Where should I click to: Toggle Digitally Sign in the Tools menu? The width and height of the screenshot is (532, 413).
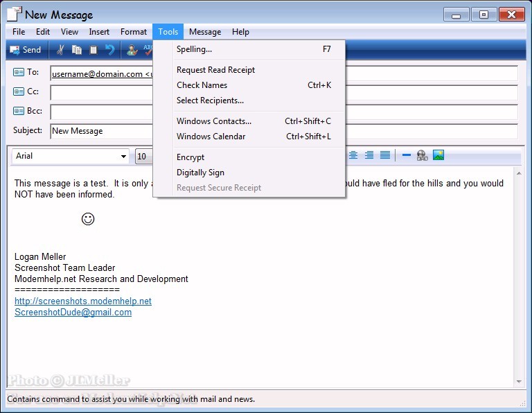point(200,173)
